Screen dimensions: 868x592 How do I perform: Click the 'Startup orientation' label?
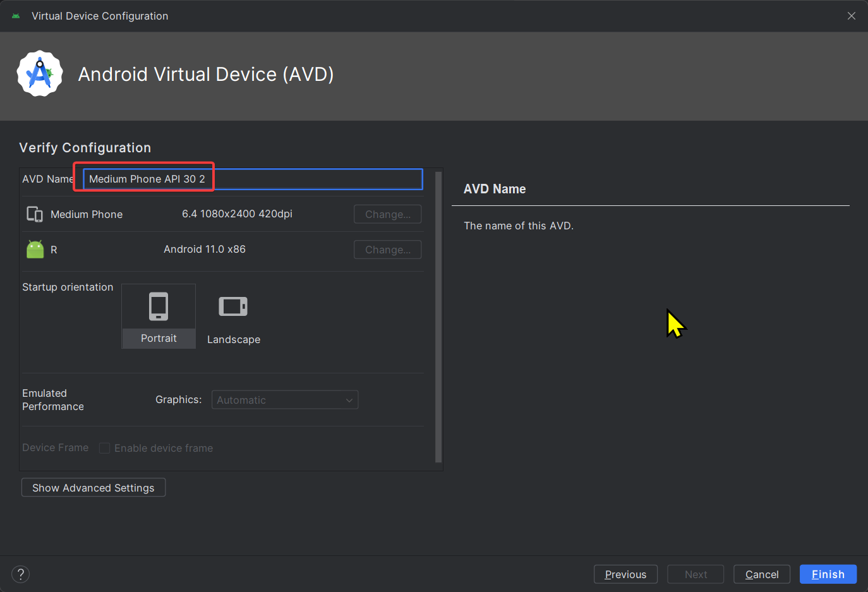[x=68, y=287]
